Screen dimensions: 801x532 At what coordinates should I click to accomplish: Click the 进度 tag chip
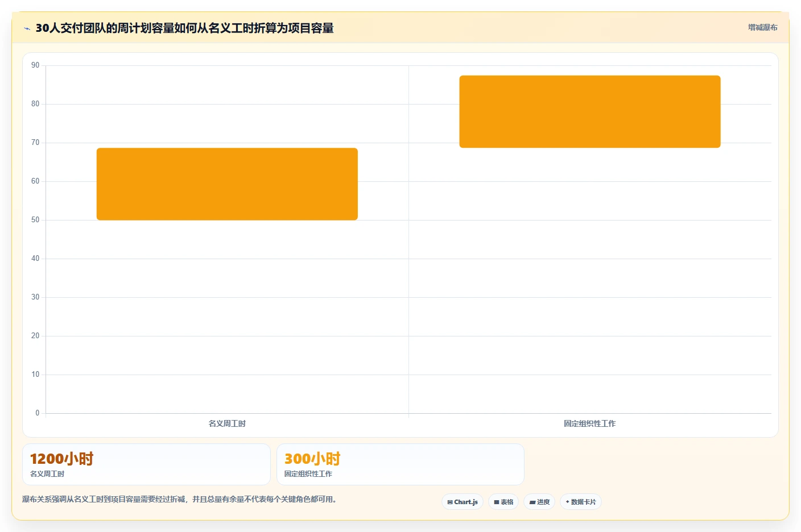(x=539, y=502)
